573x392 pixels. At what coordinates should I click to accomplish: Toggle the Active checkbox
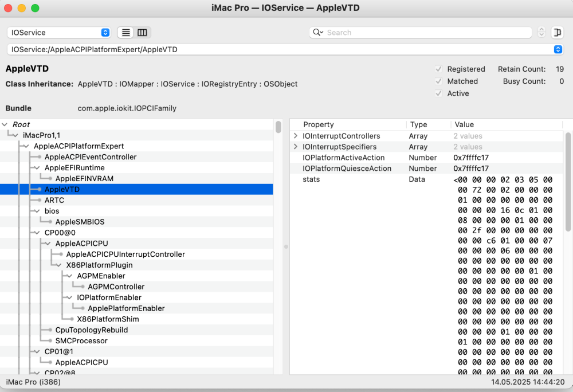pyautogui.click(x=438, y=93)
